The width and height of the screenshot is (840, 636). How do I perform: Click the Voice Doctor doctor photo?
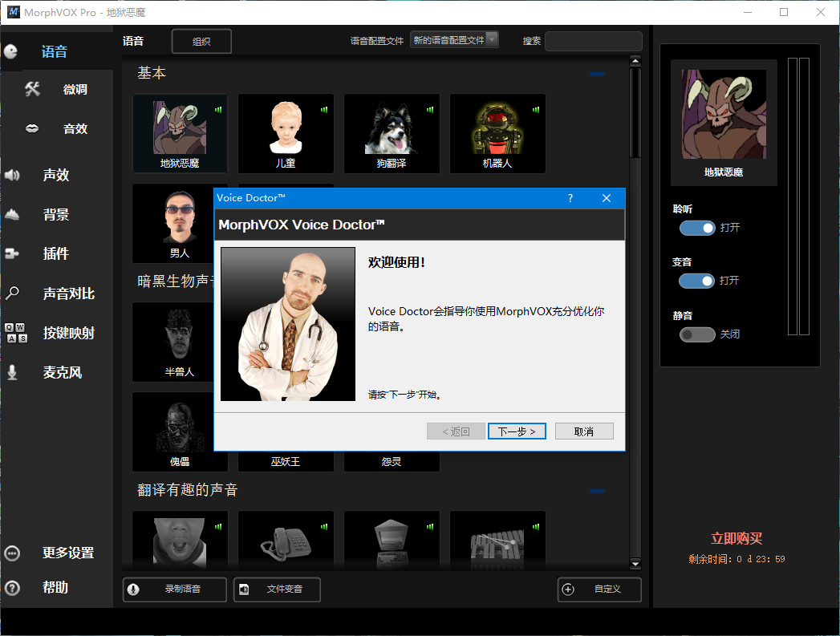click(x=288, y=324)
